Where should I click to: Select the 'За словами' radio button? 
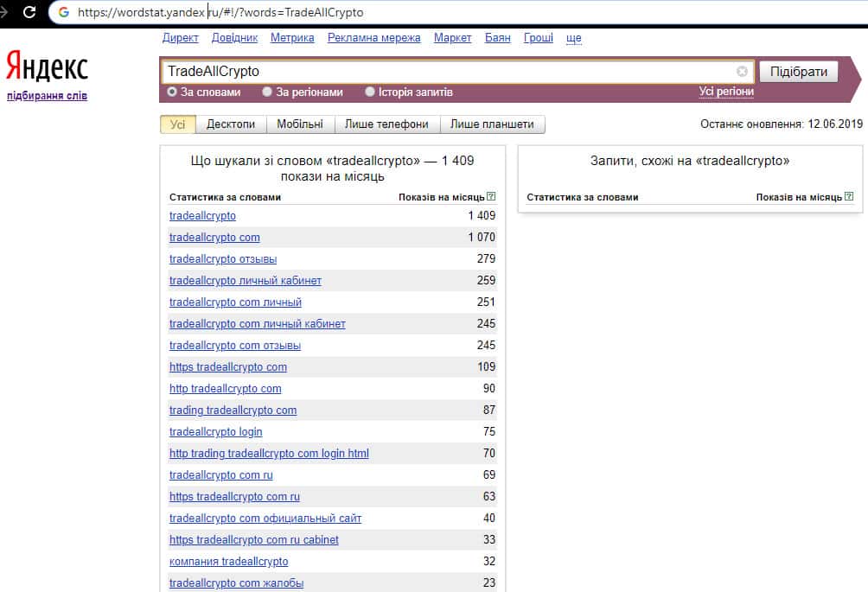coord(172,92)
